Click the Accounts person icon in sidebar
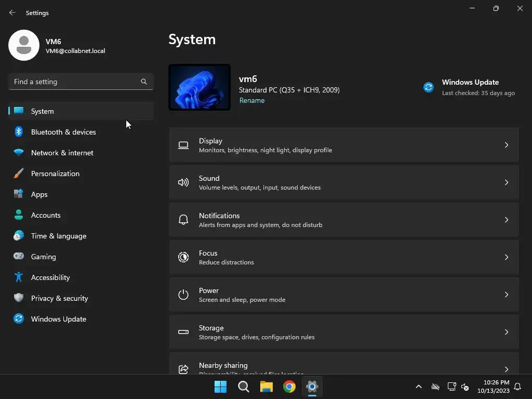 click(19, 215)
